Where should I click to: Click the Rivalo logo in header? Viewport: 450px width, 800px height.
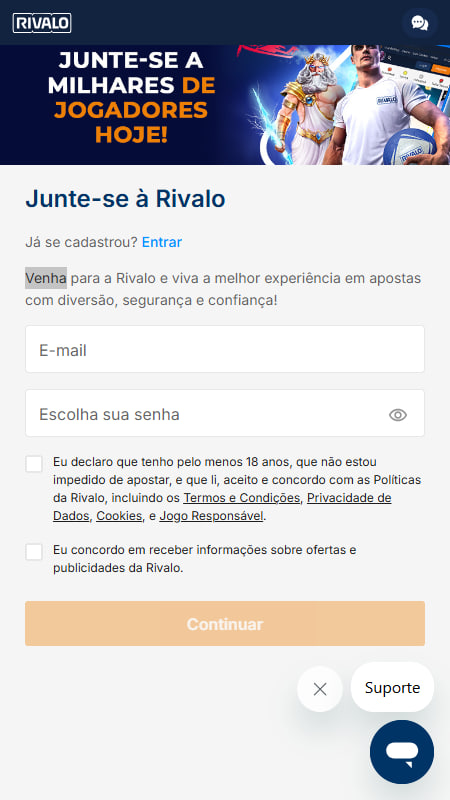42,23
